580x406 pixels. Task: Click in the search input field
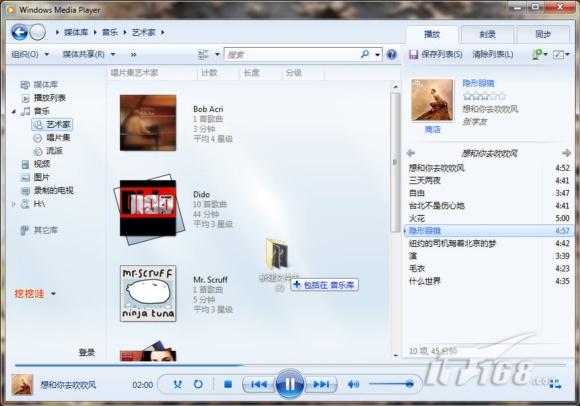[292, 55]
